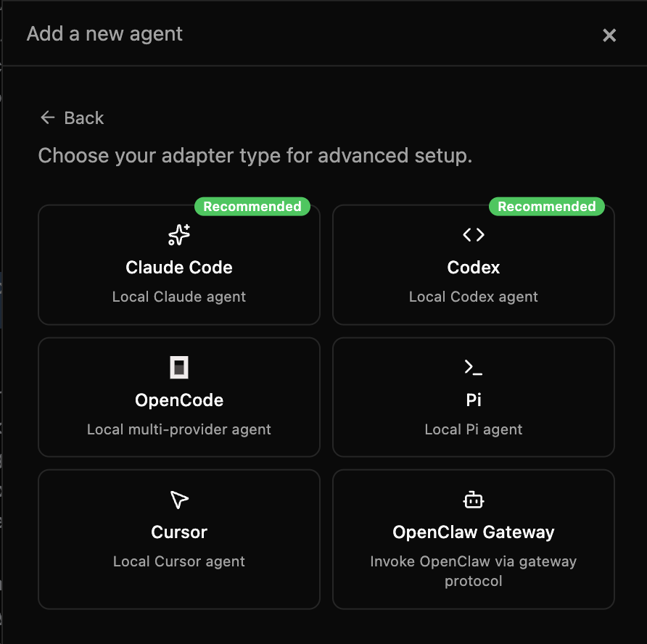Click the back arrow icon
The image size is (647, 644).
(47, 117)
